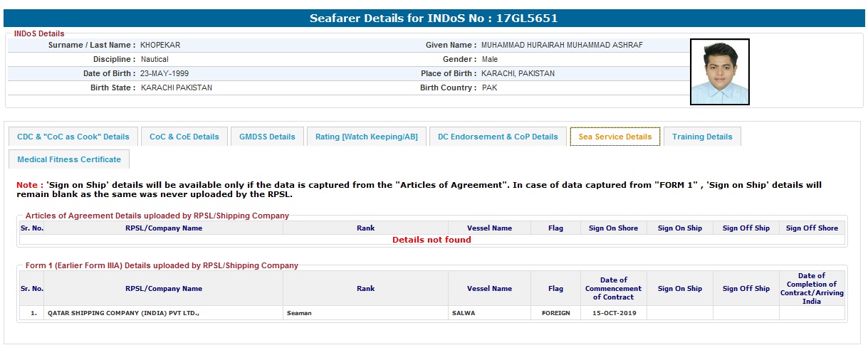Open the Medical Fitness Certificate tab

(x=69, y=159)
